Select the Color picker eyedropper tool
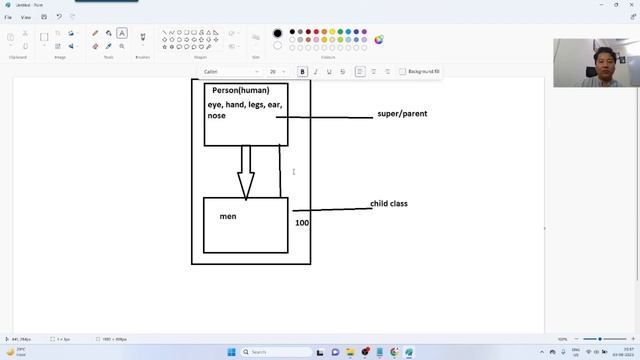 coord(109,47)
